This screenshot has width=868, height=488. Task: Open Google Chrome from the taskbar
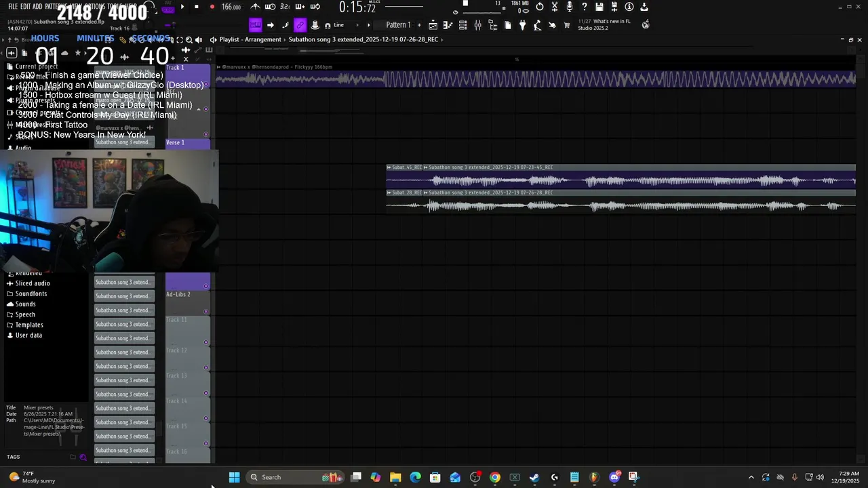(495, 477)
